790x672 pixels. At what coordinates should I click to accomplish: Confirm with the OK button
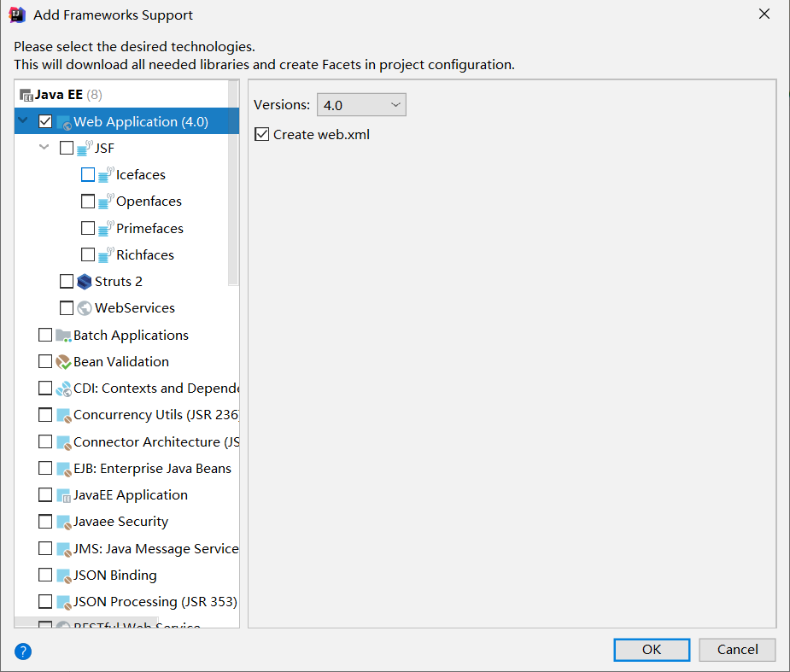coord(652,650)
